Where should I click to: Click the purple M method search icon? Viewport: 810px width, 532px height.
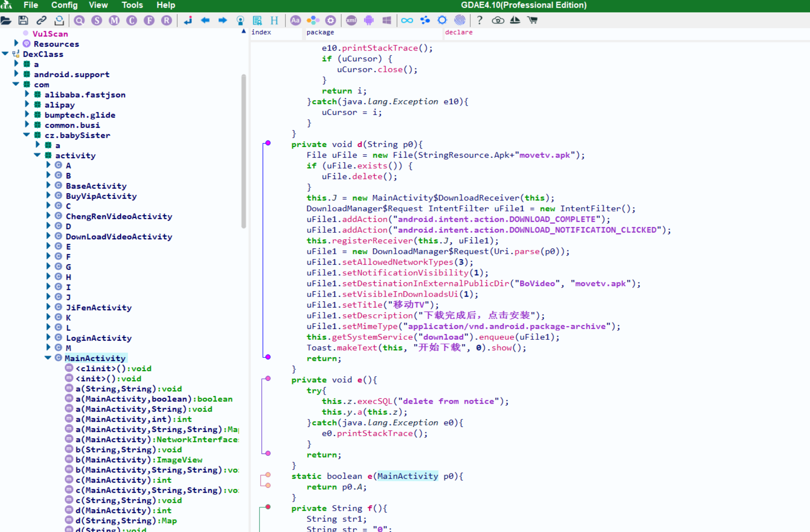(x=114, y=20)
